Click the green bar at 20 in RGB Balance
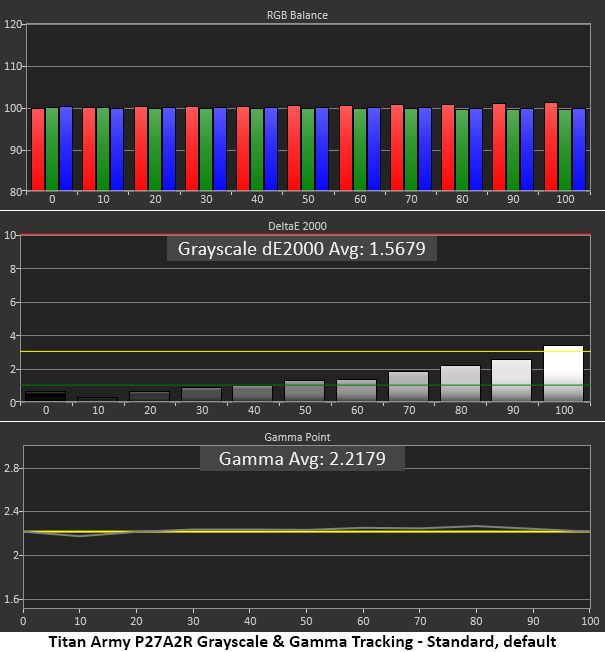This screenshot has width=605, height=652. tap(155, 150)
